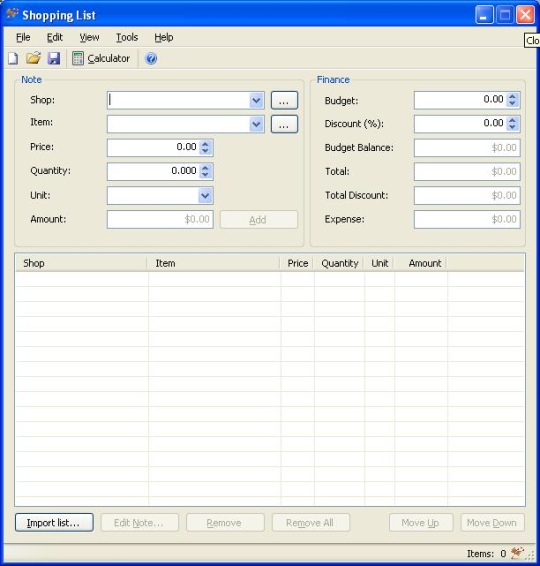Launch the Calculator from the toolbar

click(101, 58)
